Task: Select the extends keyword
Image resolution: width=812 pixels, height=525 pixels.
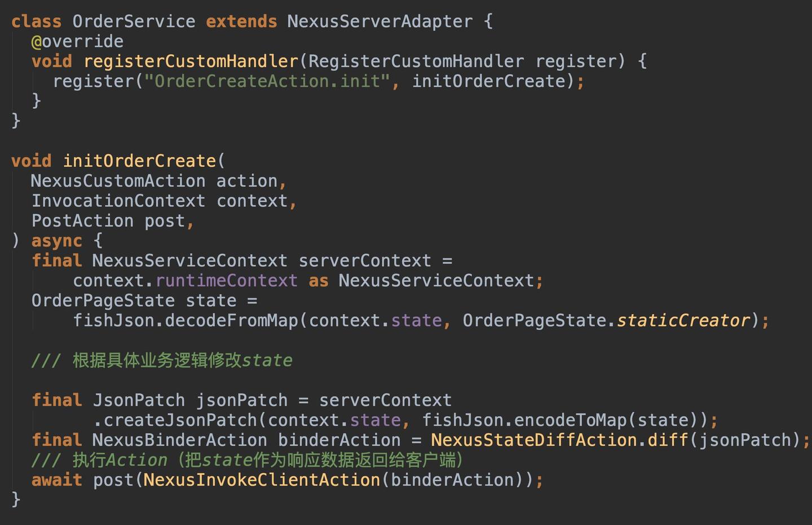Action: tap(241, 21)
